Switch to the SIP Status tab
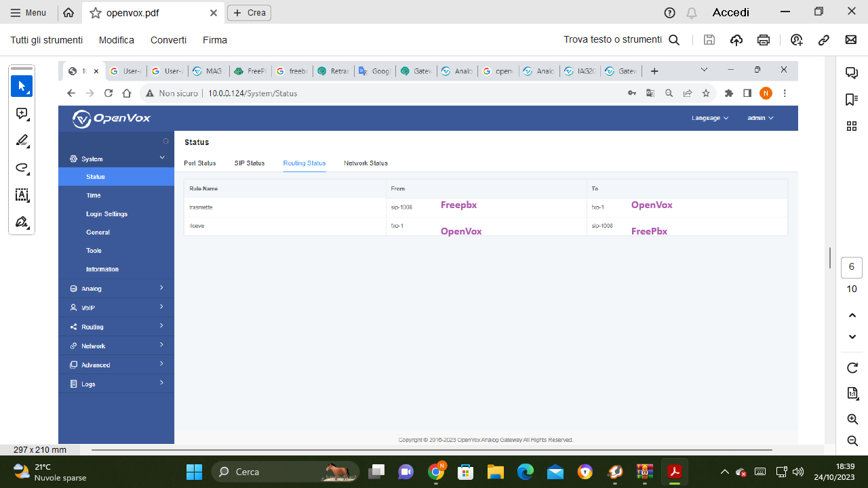 250,163
